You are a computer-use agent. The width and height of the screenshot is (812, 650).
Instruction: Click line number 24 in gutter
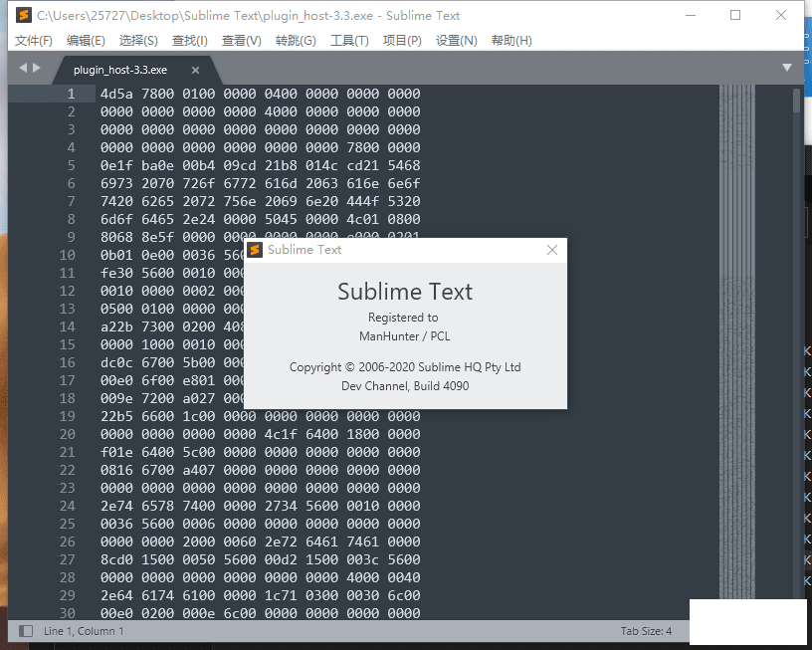(x=68, y=506)
